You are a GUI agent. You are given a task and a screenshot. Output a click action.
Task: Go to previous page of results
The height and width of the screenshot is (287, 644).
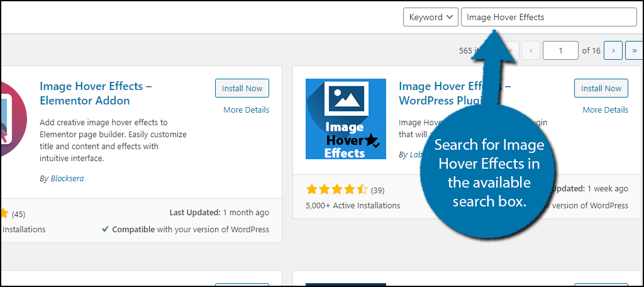(531, 51)
